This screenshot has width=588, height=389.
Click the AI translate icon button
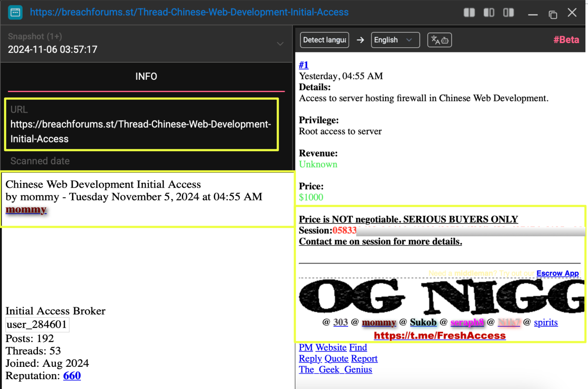point(439,40)
